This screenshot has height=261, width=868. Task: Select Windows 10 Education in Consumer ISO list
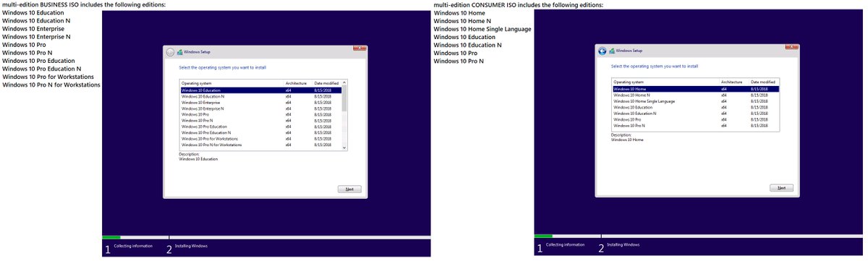coord(695,107)
